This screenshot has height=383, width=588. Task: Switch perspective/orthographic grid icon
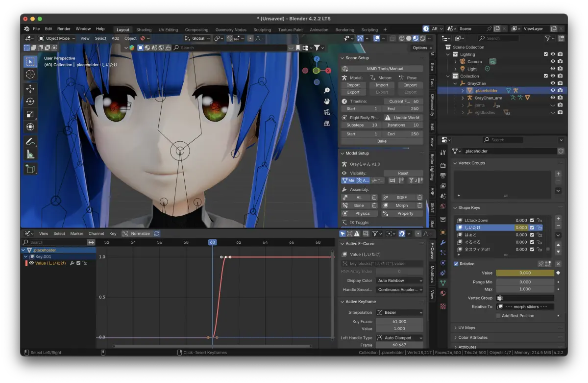point(327,123)
